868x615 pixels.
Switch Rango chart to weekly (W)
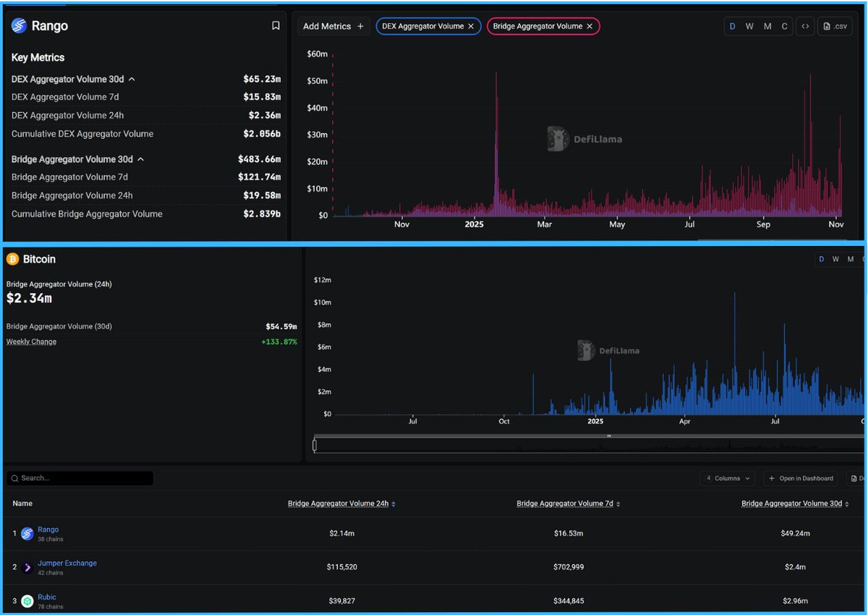click(749, 26)
